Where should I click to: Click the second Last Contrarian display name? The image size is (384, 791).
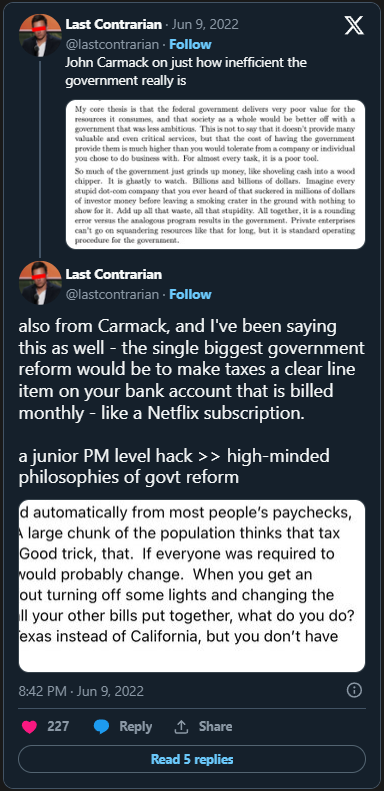pos(114,274)
